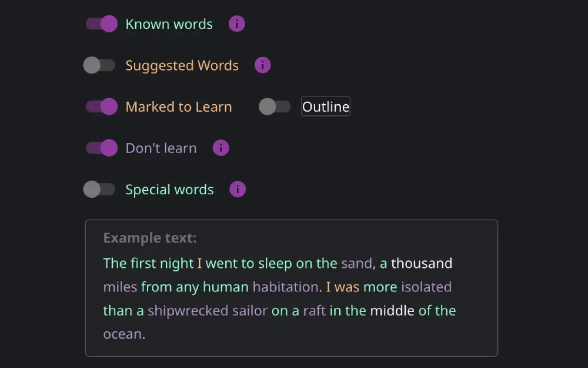This screenshot has width=588, height=368.
Task: Click the "Suggested Words" label text
Action: [182, 65]
